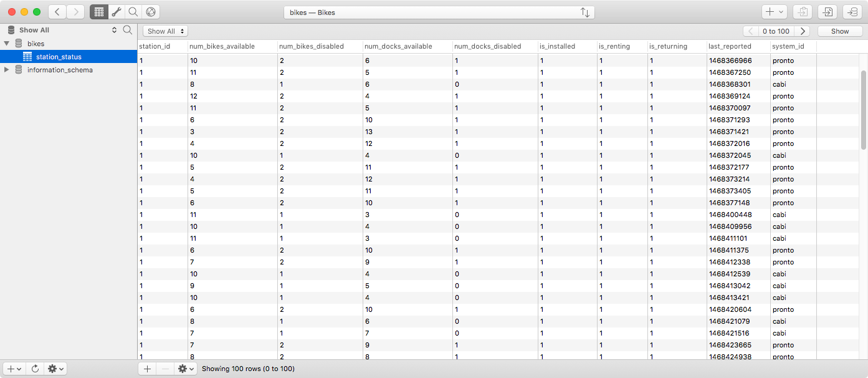Image resolution: width=868 pixels, height=378 pixels.
Task: Click the system_id column header
Action: 793,46
